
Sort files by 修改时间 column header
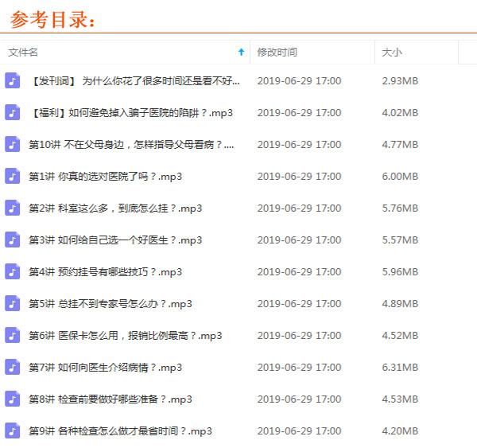(x=277, y=52)
